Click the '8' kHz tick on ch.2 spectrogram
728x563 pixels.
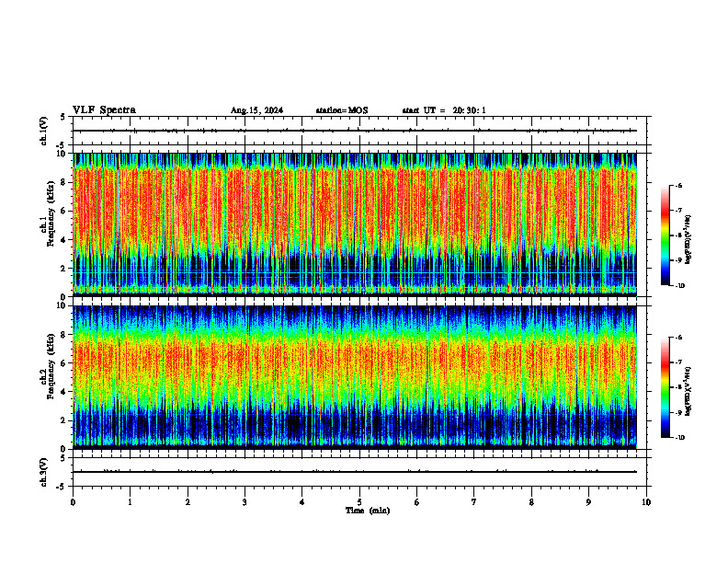(64, 335)
